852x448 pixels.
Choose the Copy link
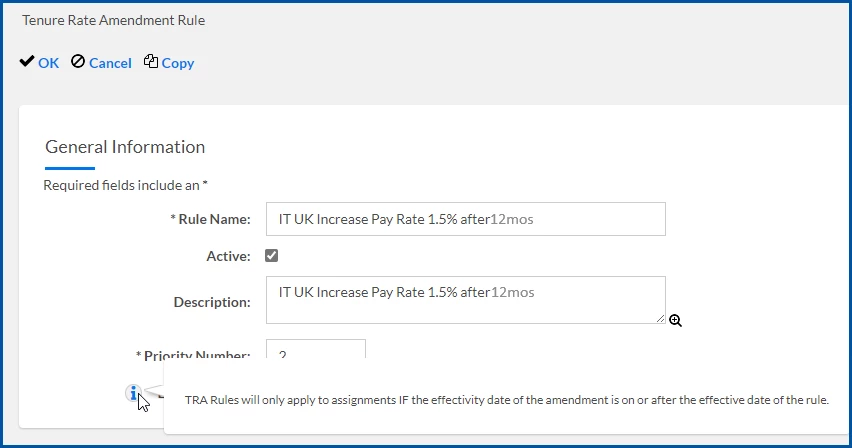point(178,63)
